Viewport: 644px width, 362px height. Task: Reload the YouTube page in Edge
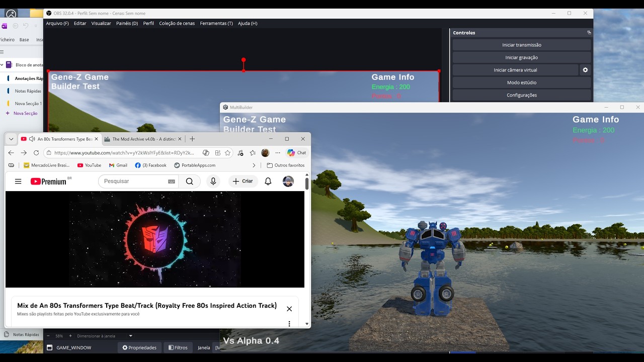tap(36, 153)
